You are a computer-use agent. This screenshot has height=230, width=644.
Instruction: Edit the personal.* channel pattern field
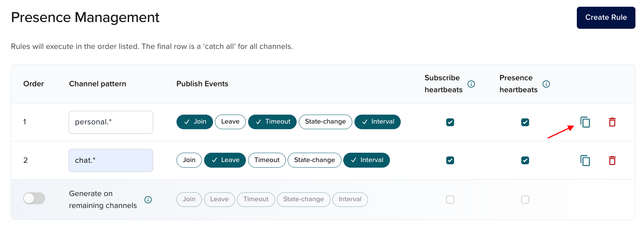point(111,122)
